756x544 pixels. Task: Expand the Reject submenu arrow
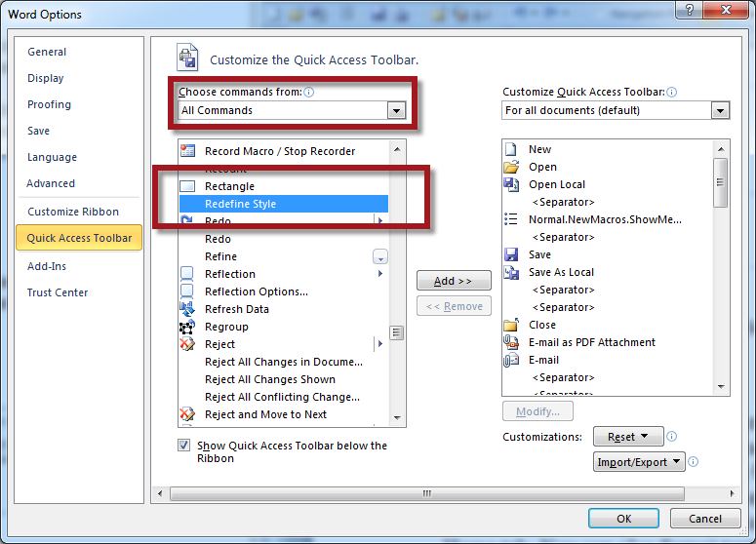tap(380, 344)
